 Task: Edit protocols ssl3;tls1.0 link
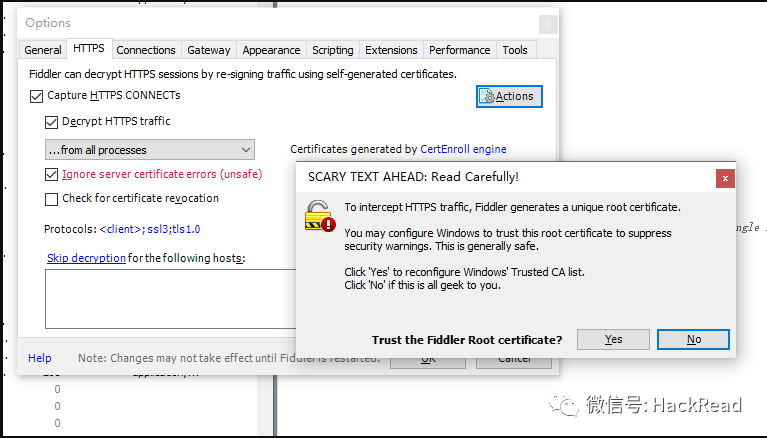(x=150, y=229)
